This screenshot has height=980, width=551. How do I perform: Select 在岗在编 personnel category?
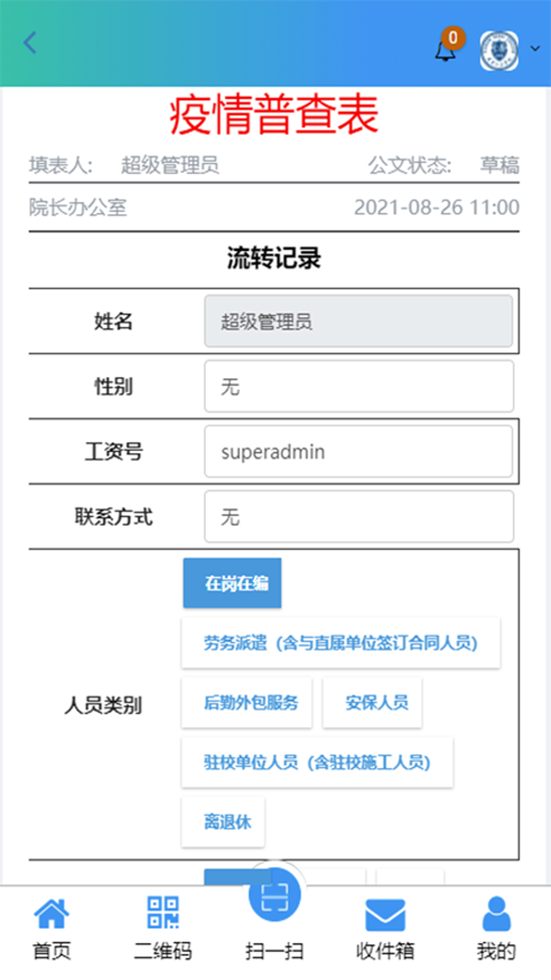click(x=232, y=583)
